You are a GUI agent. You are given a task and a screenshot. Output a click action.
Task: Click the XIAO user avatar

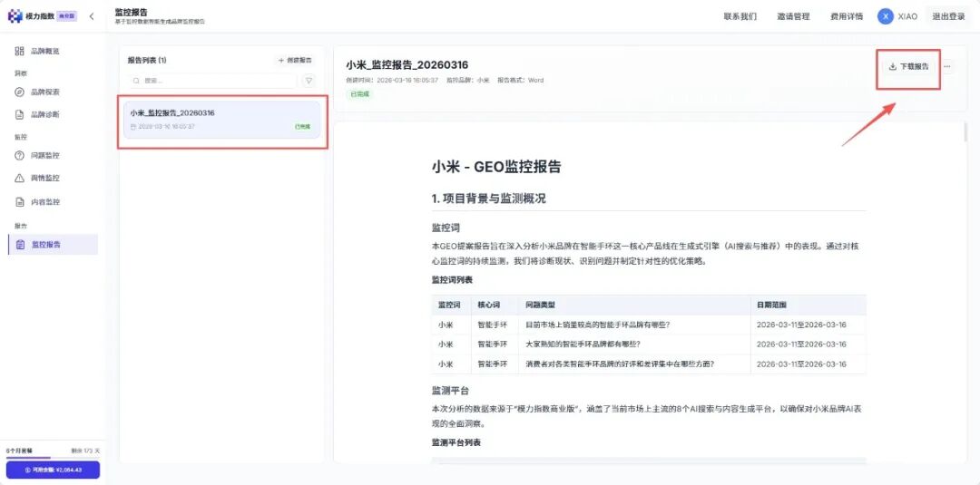click(885, 17)
